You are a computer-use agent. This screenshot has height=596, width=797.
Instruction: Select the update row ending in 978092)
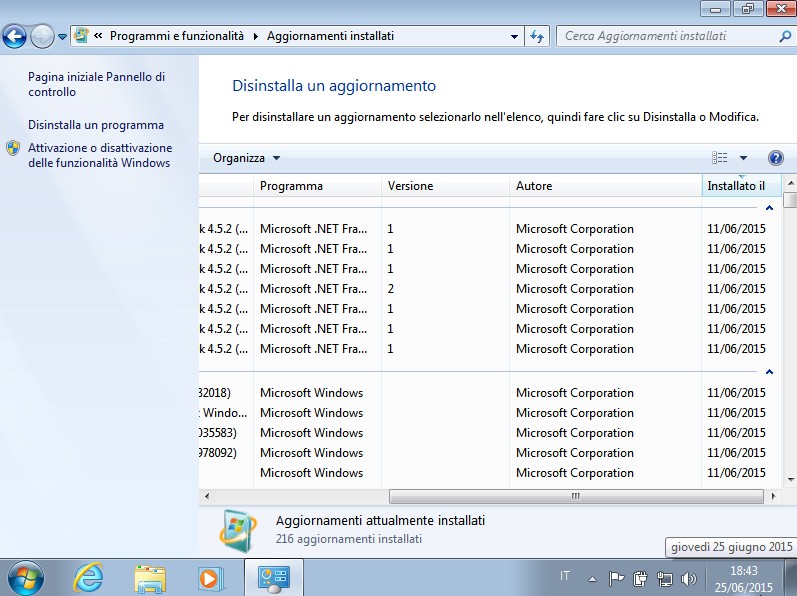[488, 453]
